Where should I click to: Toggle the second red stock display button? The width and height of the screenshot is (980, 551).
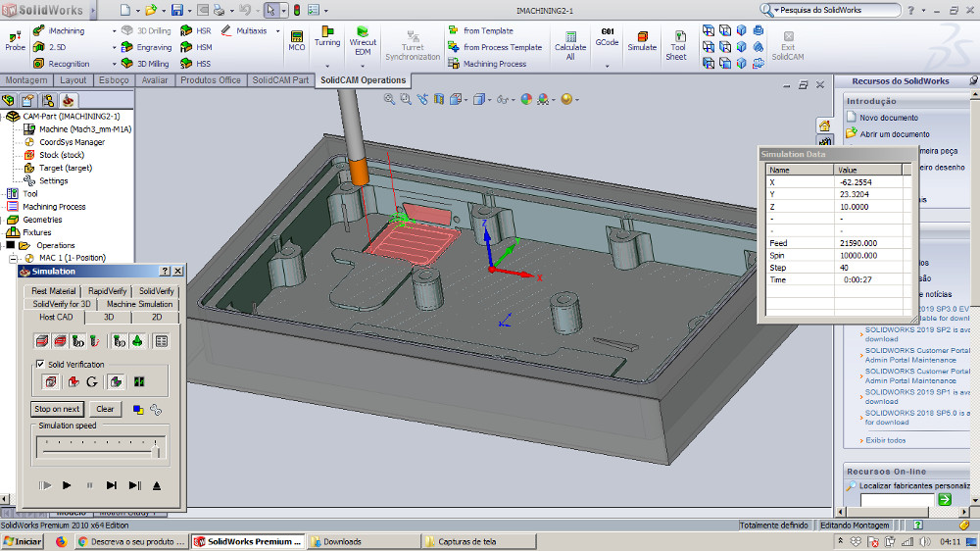[60, 341]
